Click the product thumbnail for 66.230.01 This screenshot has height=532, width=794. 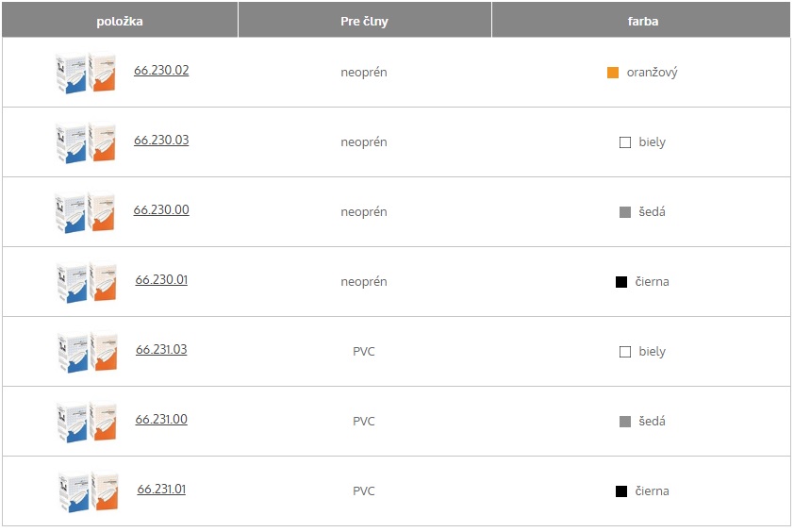click(x=87, y=282)
